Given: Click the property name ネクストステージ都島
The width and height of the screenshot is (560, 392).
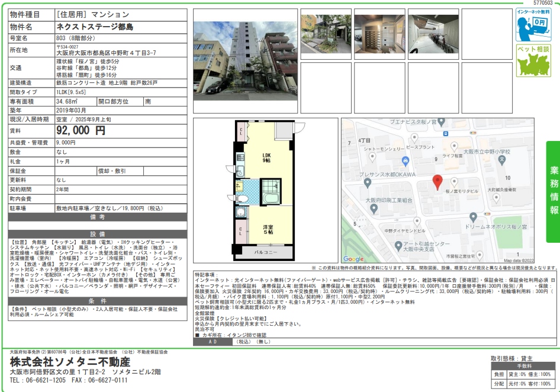Looking at the screenshot, I should [x=95, y=27].
